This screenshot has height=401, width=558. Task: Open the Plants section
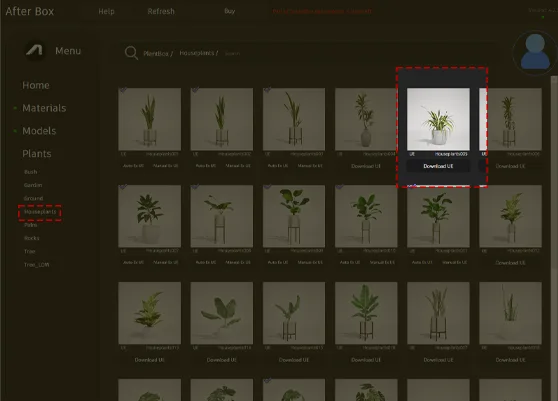point(37,154)
